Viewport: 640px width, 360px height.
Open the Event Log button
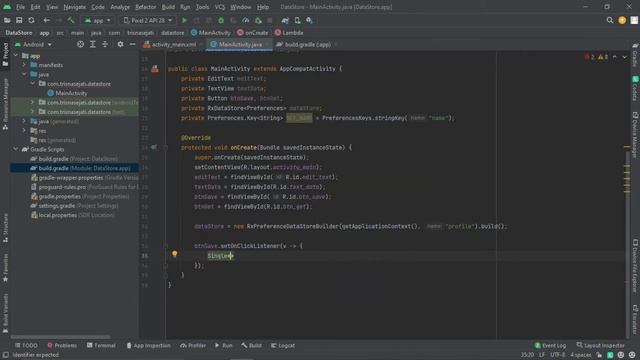pyautogui.click(x=550, y=345)
